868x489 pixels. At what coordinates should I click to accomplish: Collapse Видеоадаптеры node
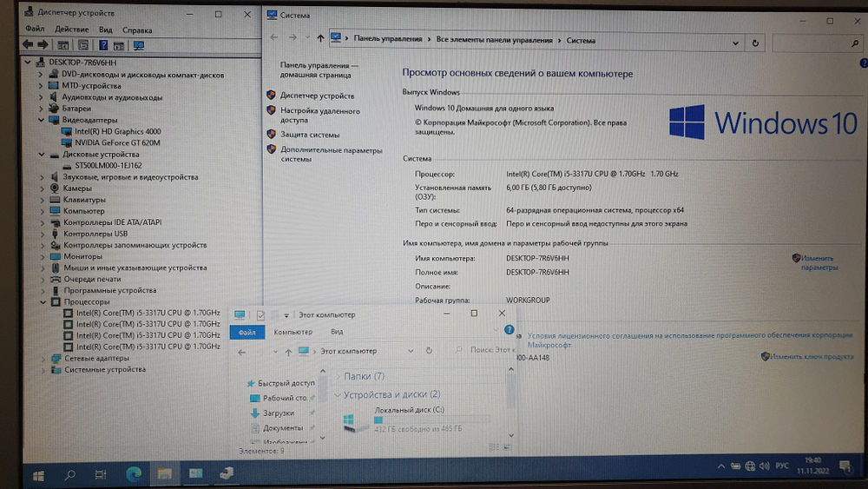pyautogui.click(x=41, y=120)
